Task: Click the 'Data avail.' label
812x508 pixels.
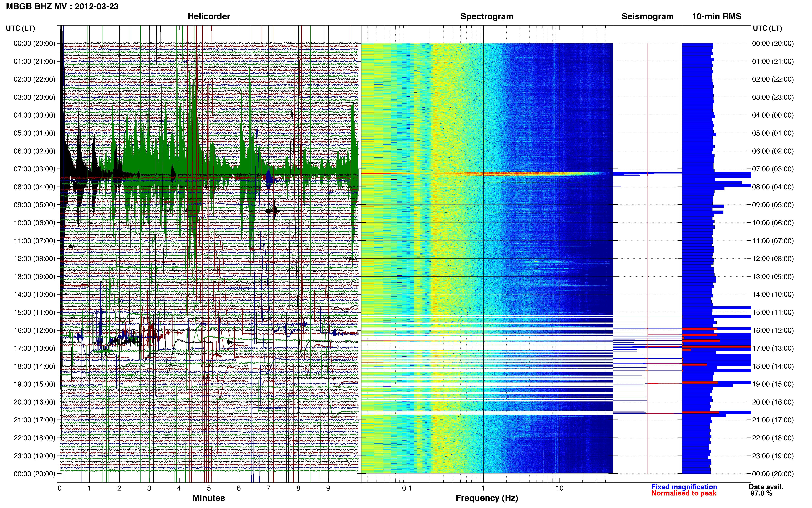Action: click(766, 487)
